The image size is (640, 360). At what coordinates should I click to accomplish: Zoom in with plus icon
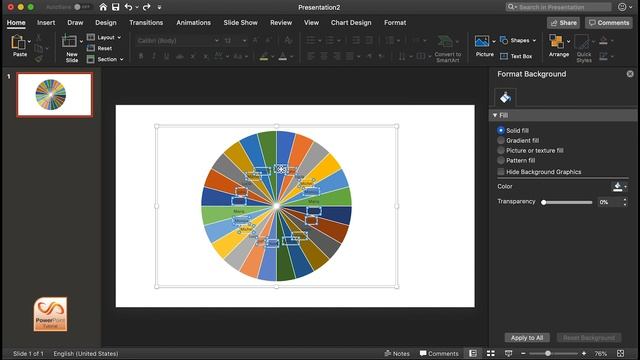[584, 353]
